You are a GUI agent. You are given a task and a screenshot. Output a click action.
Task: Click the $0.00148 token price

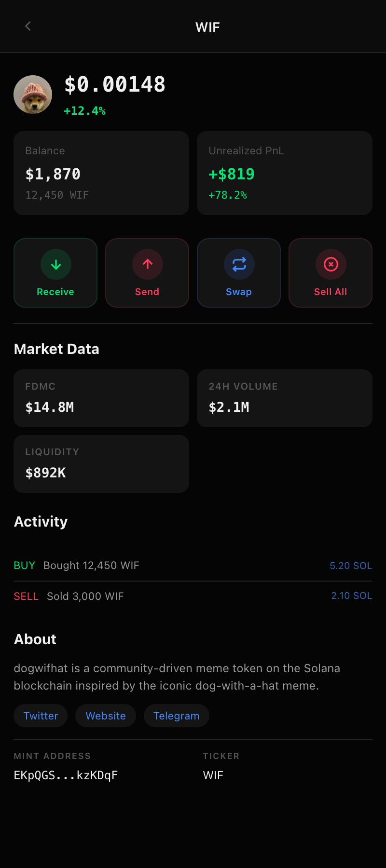[x=115, y=85]
